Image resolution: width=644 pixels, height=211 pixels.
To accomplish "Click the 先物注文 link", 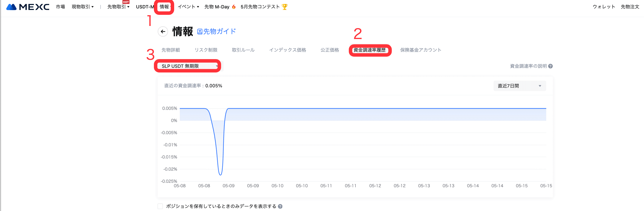I will pyautogui.click(x=630, y=7).
